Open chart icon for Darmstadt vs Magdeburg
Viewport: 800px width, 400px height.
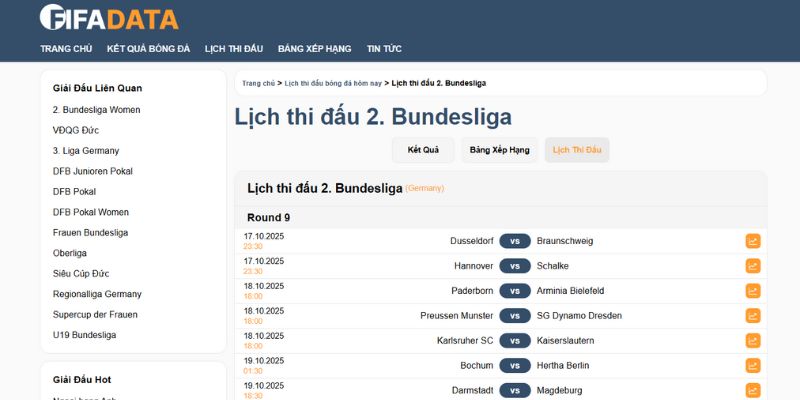[x=753, y=390]
